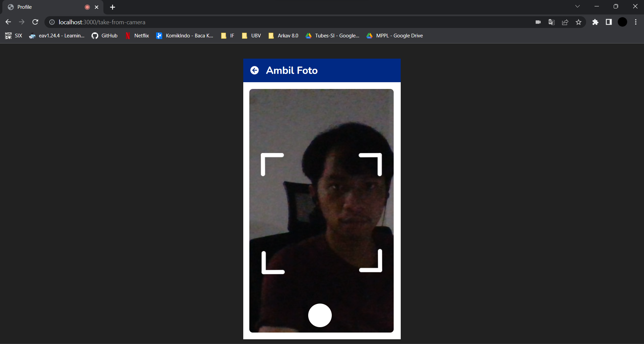Click the back arrow beside Ambil Foto
The width and height of the screenshot is (644, 344).
click(x=254, y=70)
